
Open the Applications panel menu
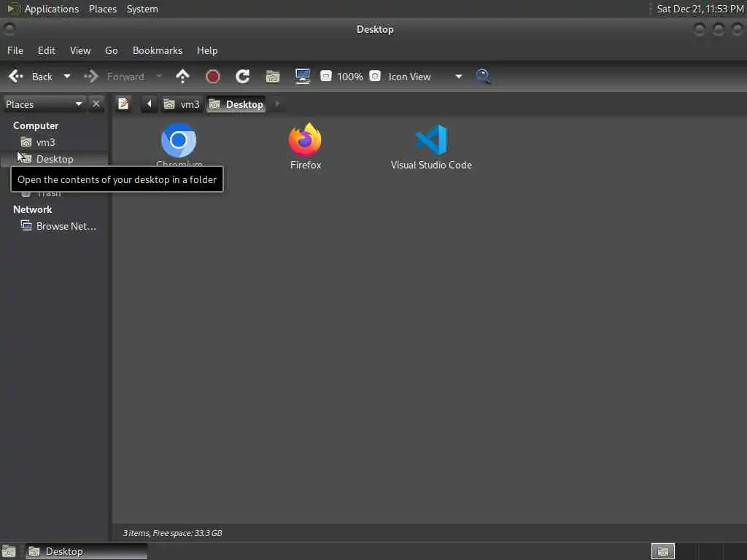[x=43, y=9]
